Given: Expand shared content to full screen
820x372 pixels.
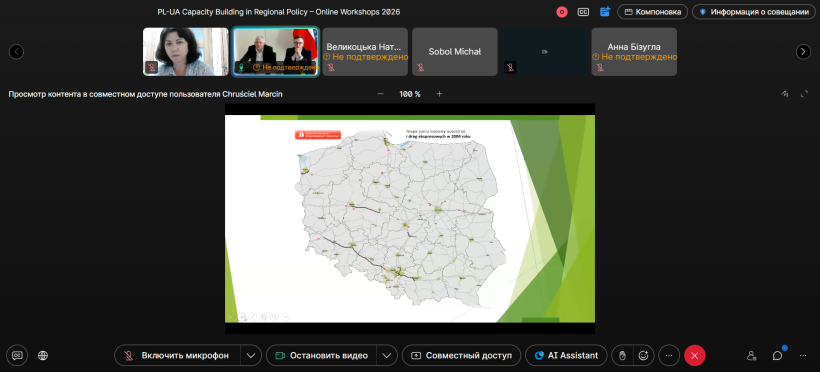Looking at the screenshot, I should coord(804,94).
